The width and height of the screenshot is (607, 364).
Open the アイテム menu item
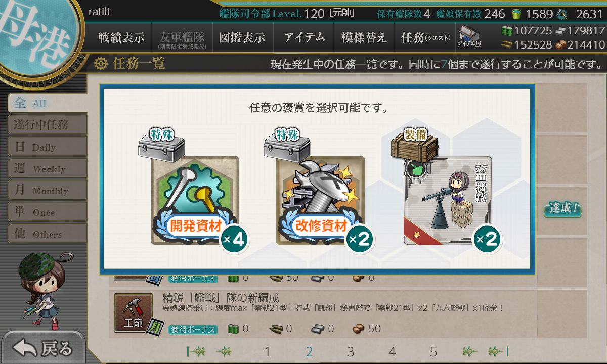304,37
